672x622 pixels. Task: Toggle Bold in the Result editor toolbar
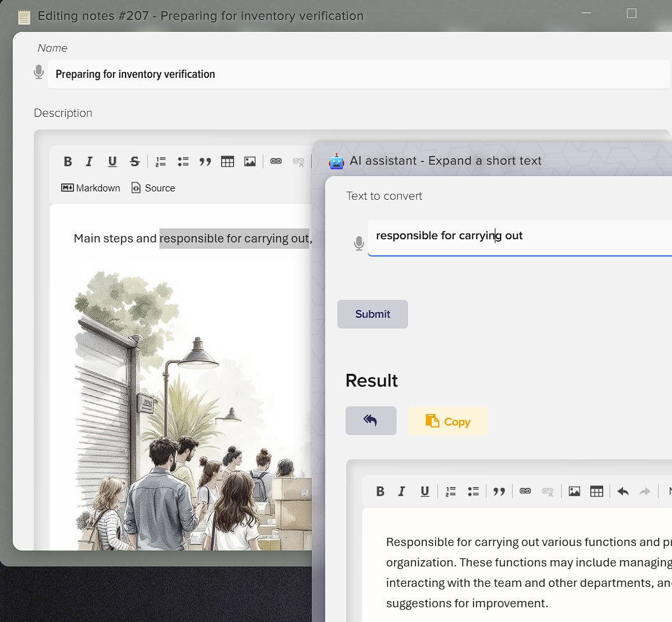point(380,492)
